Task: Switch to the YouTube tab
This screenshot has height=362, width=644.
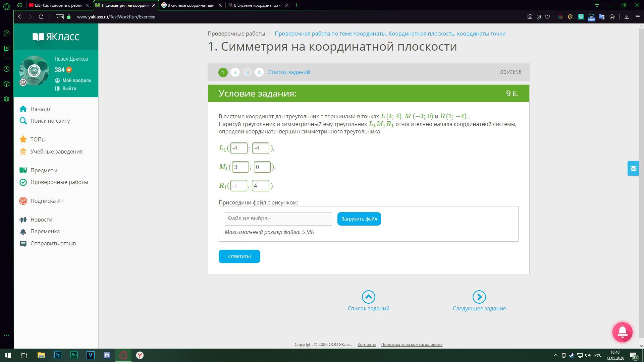Action: 59,5
